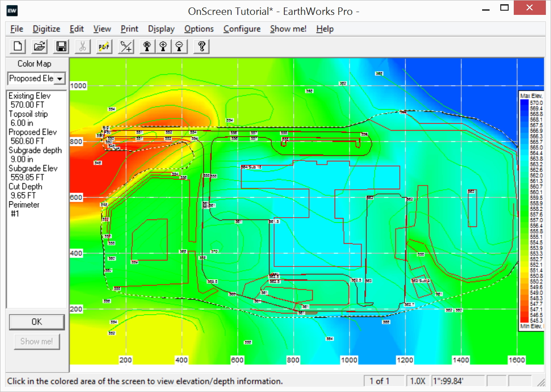Image resolution: width=551 pixels, height=392 pixels.
Task: Click the "570.00 FT" existing elevation value
Action: 27,105
